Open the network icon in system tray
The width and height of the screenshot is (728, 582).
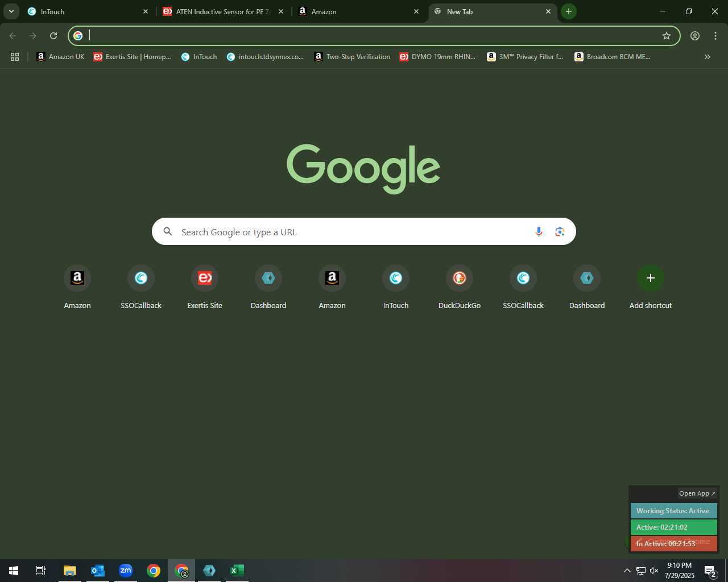click(x=640, y=571)
